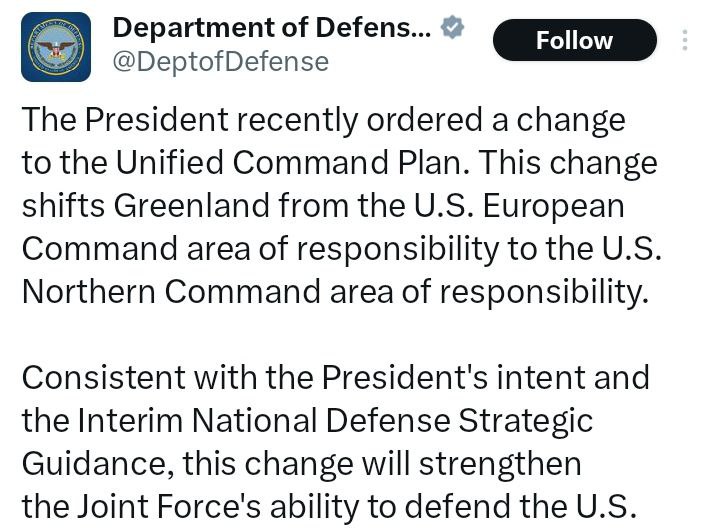
Task: Visit the @DeptofDefense handle profile
Action: click(x=221, y=62)
